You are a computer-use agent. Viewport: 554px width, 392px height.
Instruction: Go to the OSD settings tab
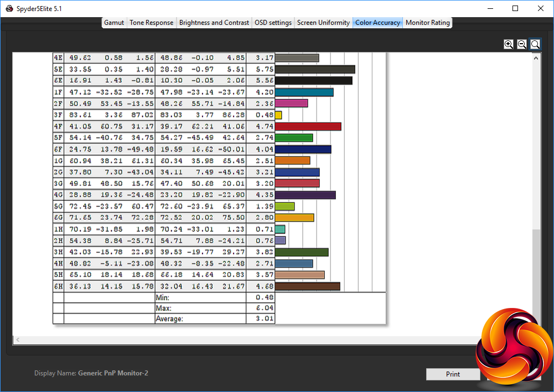pyautogui.click(x=273, y=23)
